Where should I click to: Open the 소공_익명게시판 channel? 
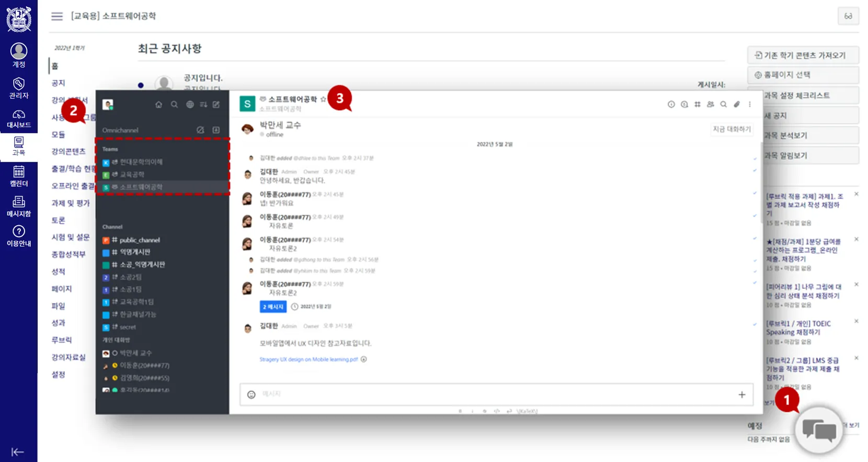tap(162, 265)
